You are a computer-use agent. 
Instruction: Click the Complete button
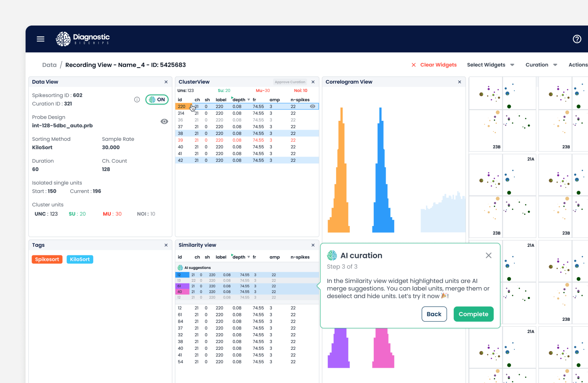[x=473, y=314]
